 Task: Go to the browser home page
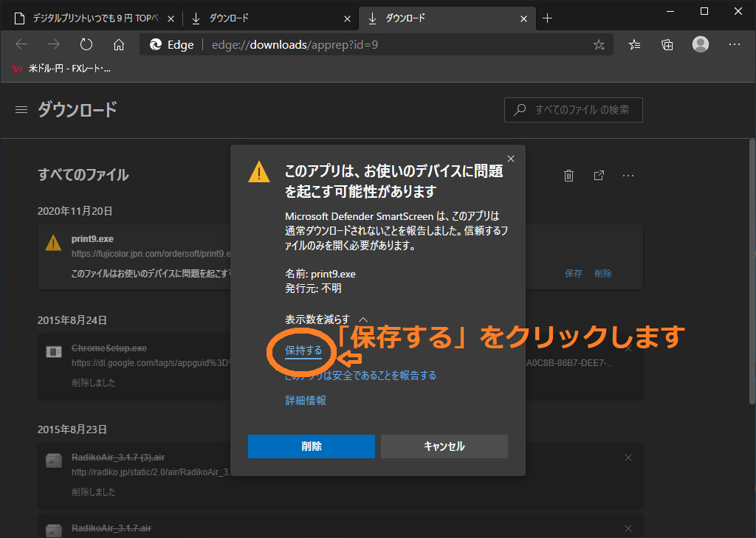tap(119, 45)
